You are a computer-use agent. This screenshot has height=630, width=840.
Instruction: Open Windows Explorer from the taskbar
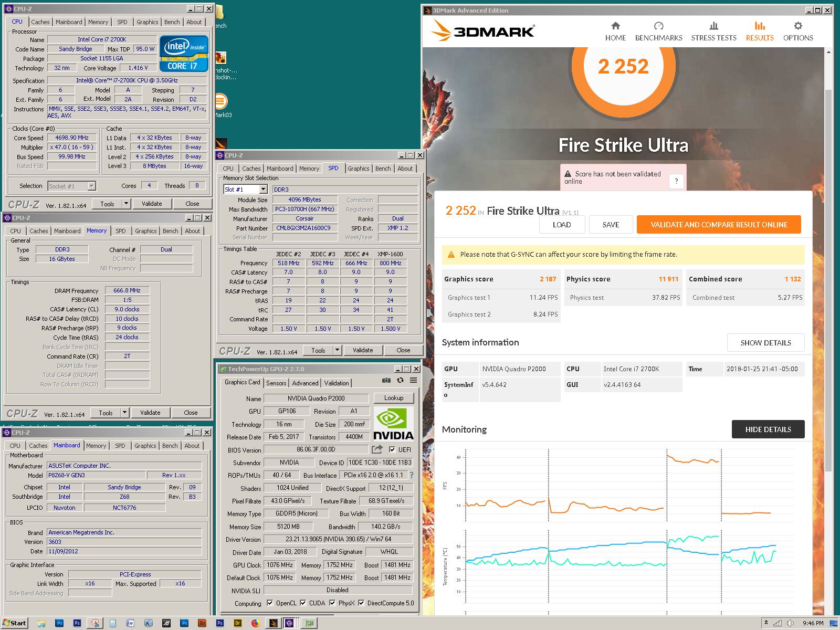[41, 623]
